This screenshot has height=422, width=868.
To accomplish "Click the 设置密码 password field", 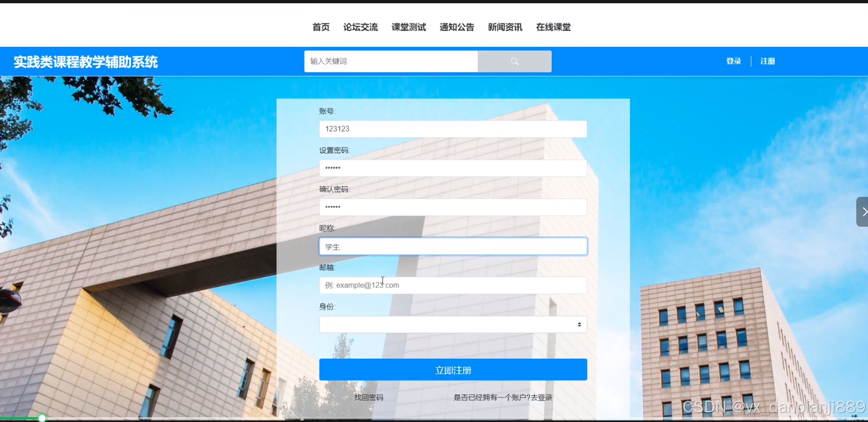I will tap(453, 168).
